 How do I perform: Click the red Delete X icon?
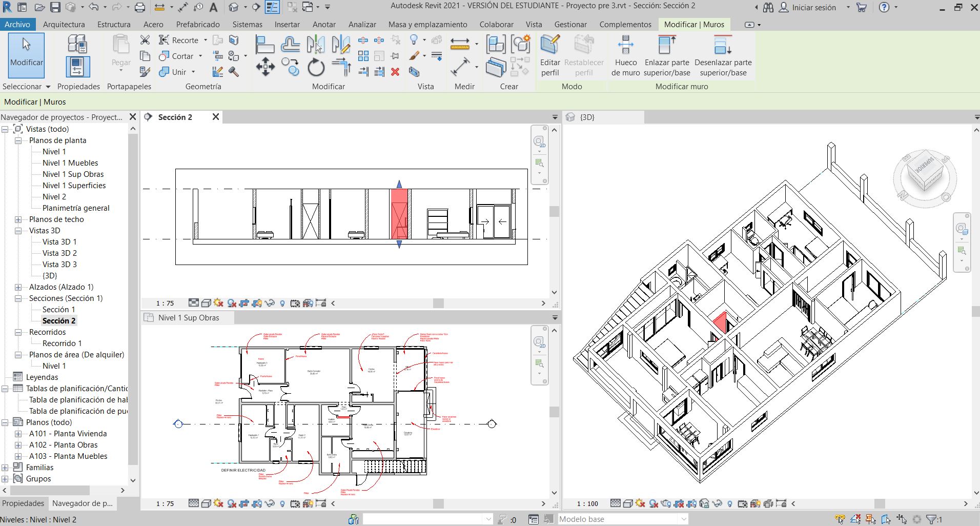pyautogui.click(x=395, y=72)
